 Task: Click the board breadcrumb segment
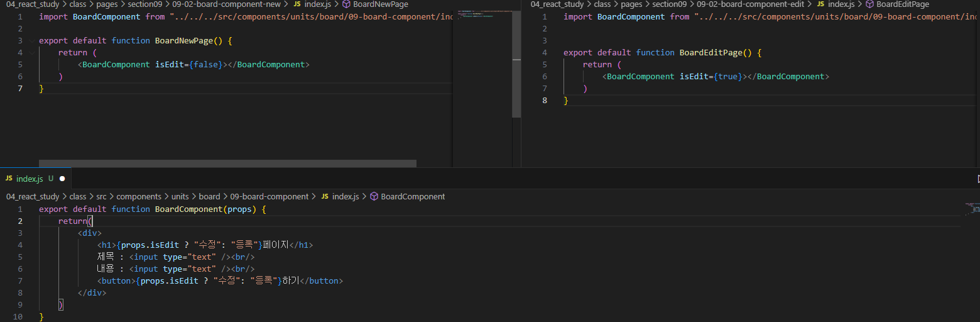point(210,197)
